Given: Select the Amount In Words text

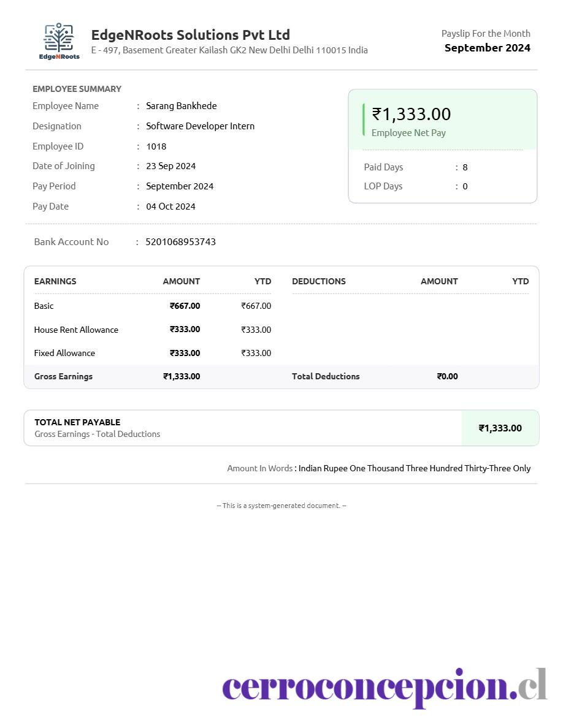Looking at the screenshot, I should click(x=415, y=468).
